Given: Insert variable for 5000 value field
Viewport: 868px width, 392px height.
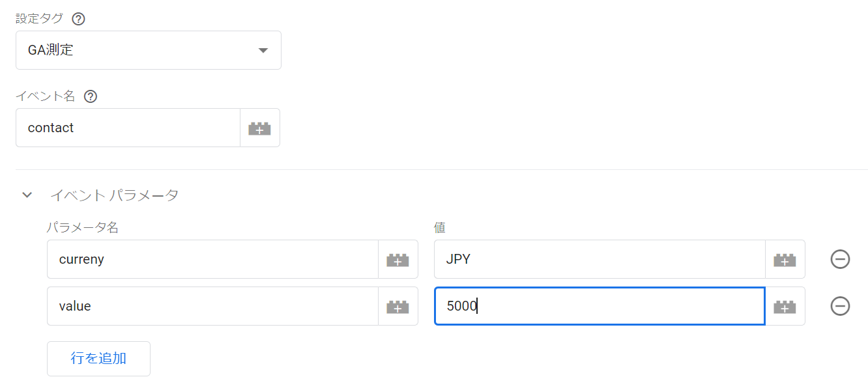Looking at the screenshot, I should [x=785, y=307].
